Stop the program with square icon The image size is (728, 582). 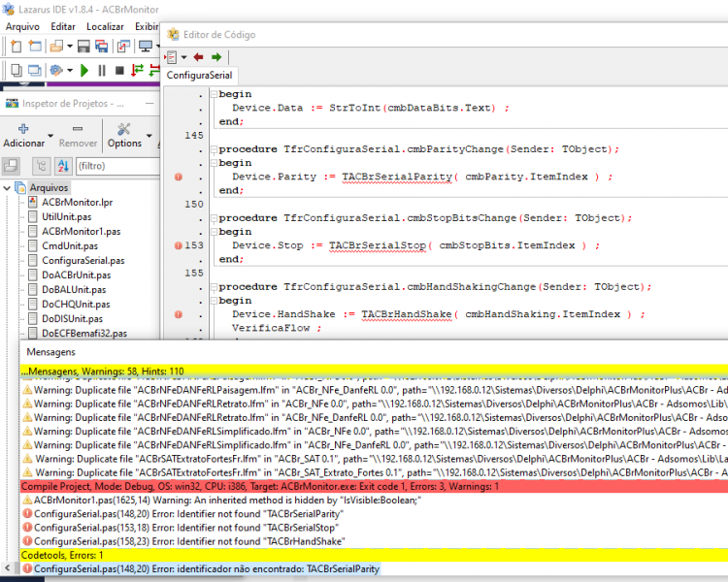point(119,70)
